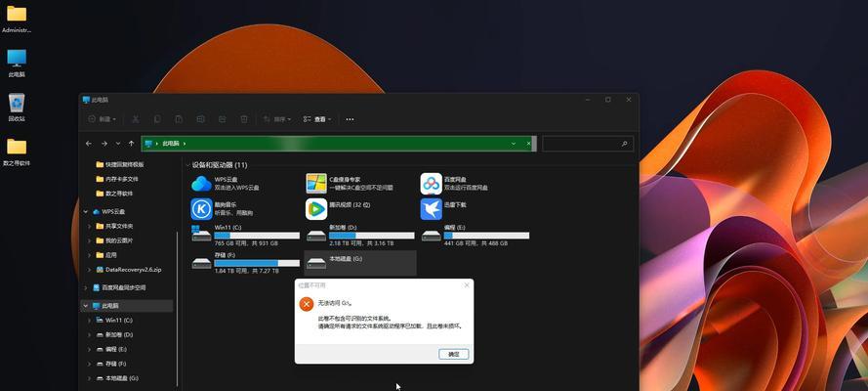Open the 新建 New dropdown button
This screenshot has width=868, height=391.
103,119
